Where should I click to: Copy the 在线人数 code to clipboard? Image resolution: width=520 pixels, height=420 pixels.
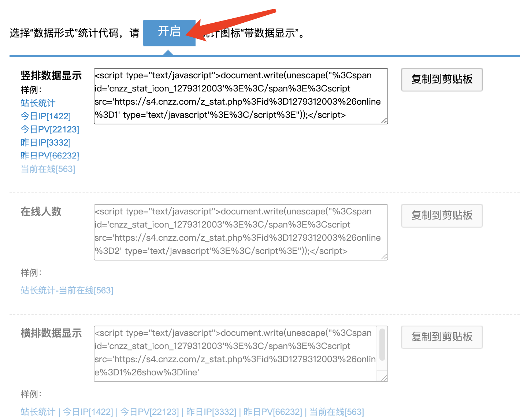coord(442,215)
